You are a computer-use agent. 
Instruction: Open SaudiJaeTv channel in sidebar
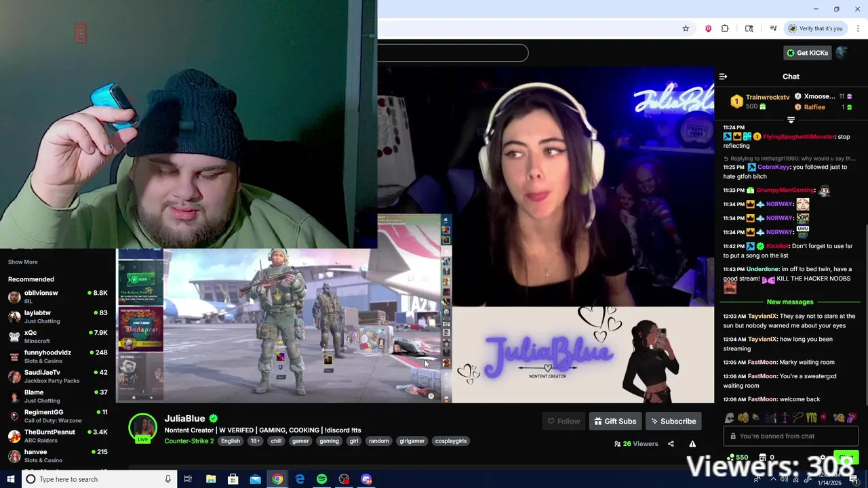[58, 376]
